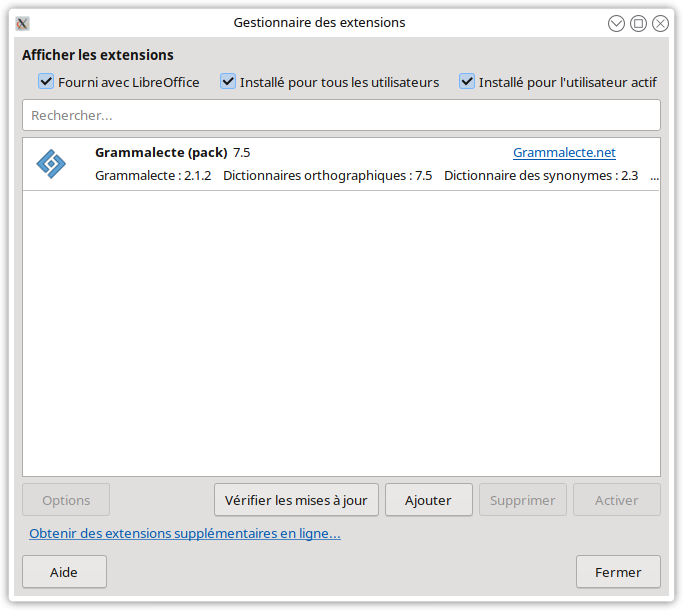This screenshot has width=683, height=610.
Task: Open help with the Aide button
Action: [64, 572]
